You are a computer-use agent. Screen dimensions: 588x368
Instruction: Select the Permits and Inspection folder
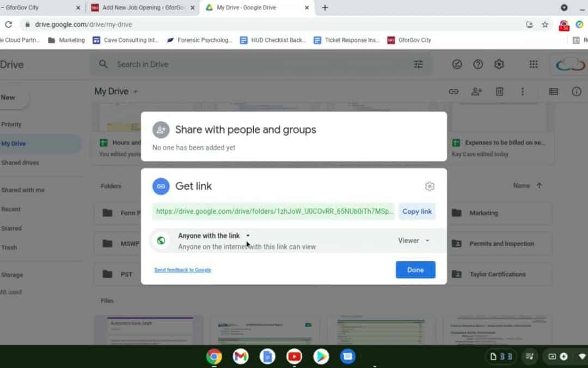tap(499, 244)
